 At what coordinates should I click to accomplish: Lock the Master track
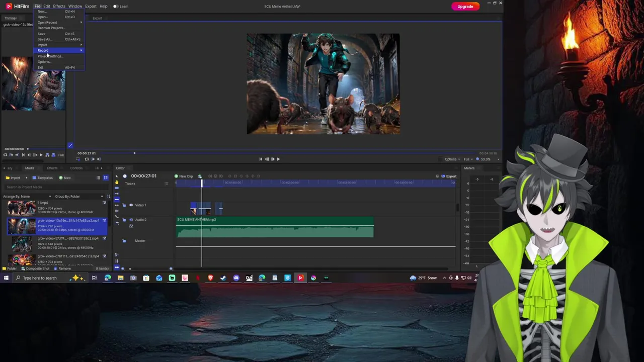(x=124, y=241)
